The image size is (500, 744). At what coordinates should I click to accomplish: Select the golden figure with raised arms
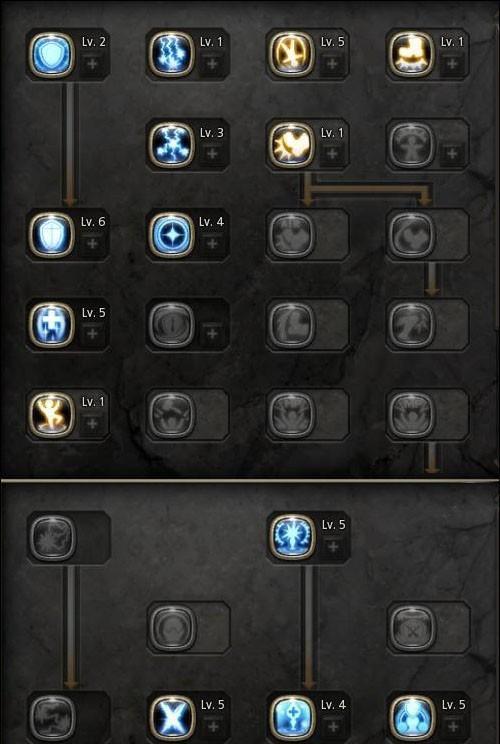pos(52,415)
